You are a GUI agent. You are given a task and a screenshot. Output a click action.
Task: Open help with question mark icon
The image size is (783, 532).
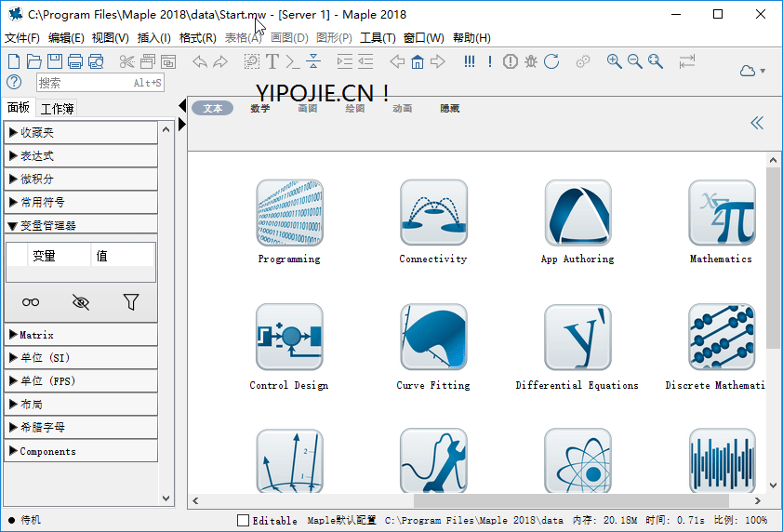(x=14, y=83)
